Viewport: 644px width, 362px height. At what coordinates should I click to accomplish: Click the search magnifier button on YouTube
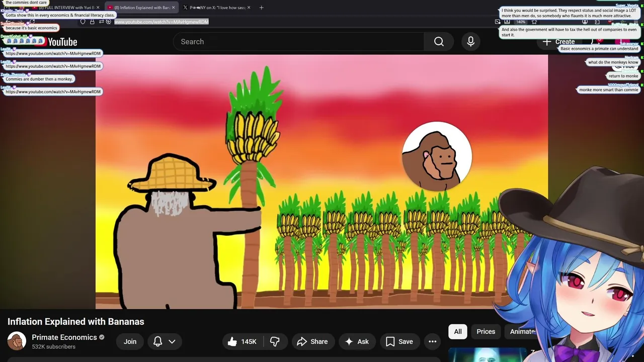click(x=439, y=42)
